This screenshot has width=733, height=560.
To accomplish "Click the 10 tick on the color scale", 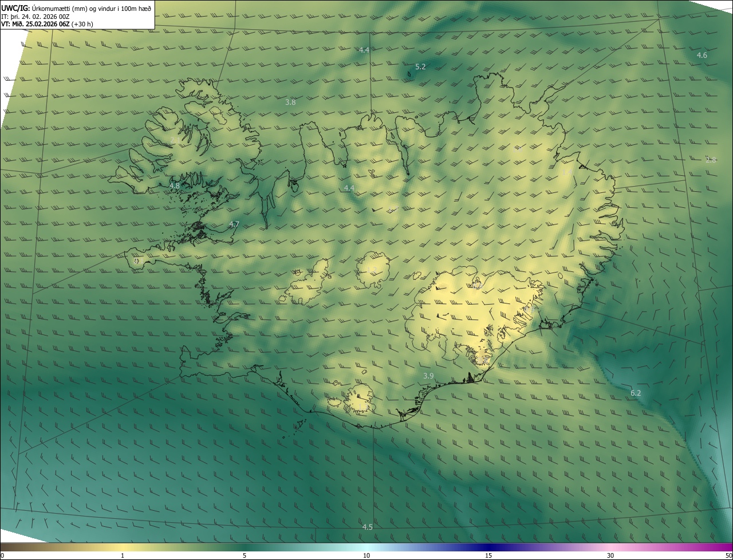I will point(366,556).
